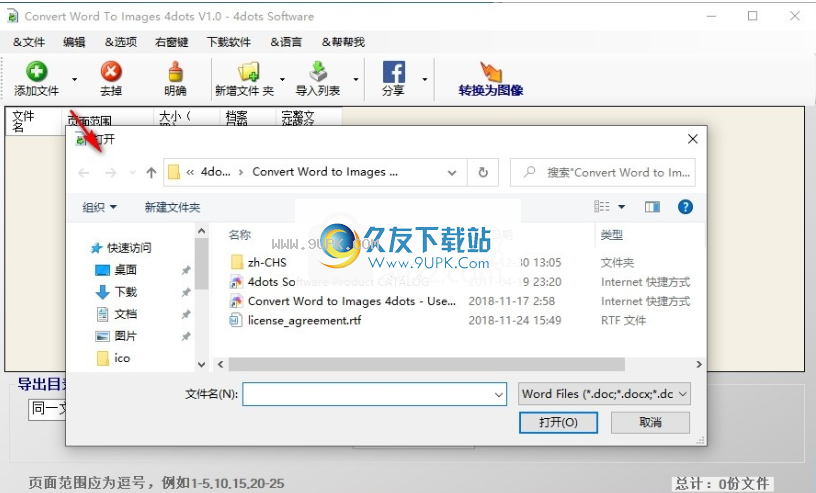Select the 4dots Software Product CATALOG shortcut

329,282
